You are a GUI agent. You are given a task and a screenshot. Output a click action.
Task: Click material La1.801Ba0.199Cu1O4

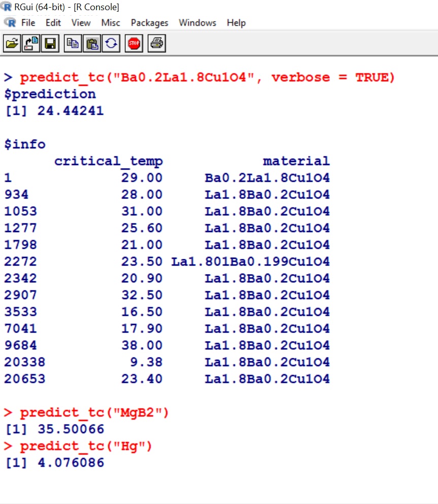tap(251, 261)
